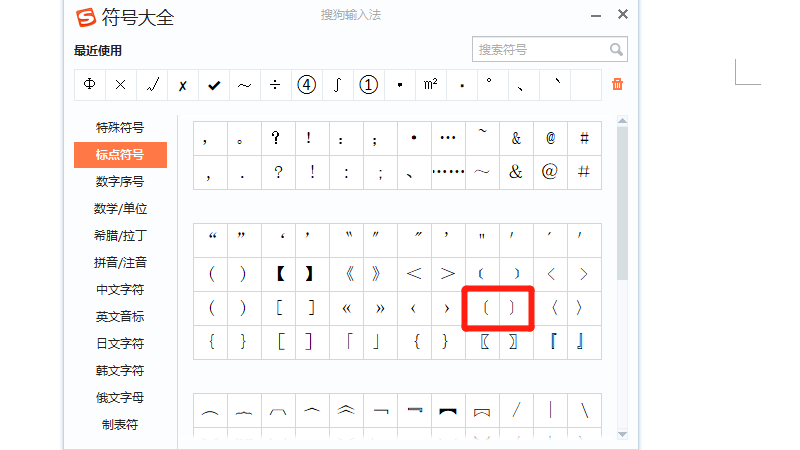Select the 希腊/拉丁 category

click(120, 236)
